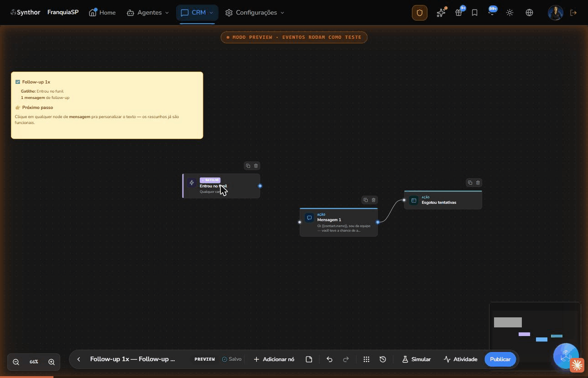
Task: Delete the Mensagem 1 node
Action: coord(374,200)
